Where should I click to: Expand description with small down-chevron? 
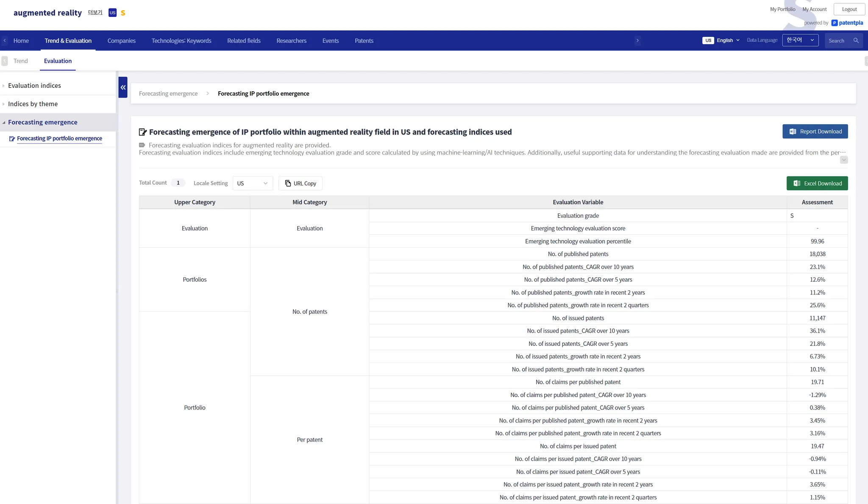point(843,160)
